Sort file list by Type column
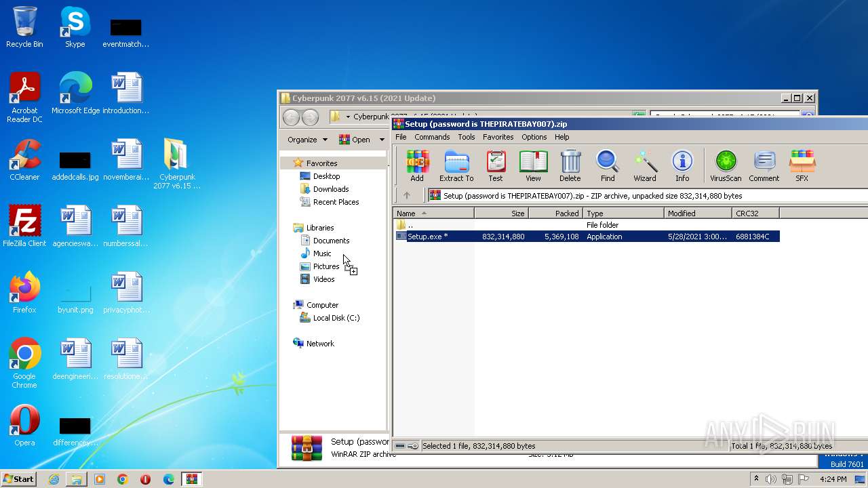Image resolution: width=868 pixels, height=488 pixels. tap(623, 213)
